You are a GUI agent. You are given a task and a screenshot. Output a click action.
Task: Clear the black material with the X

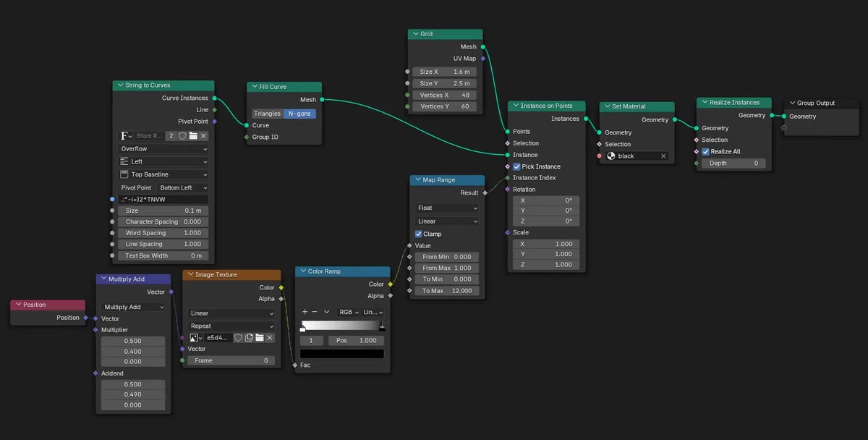point(663,156)
